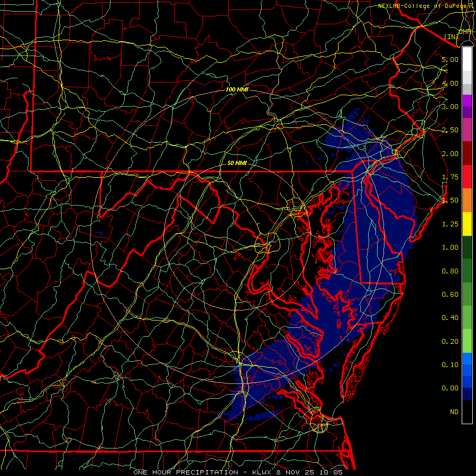Click the 1.00 legend value

click(450, 248)
